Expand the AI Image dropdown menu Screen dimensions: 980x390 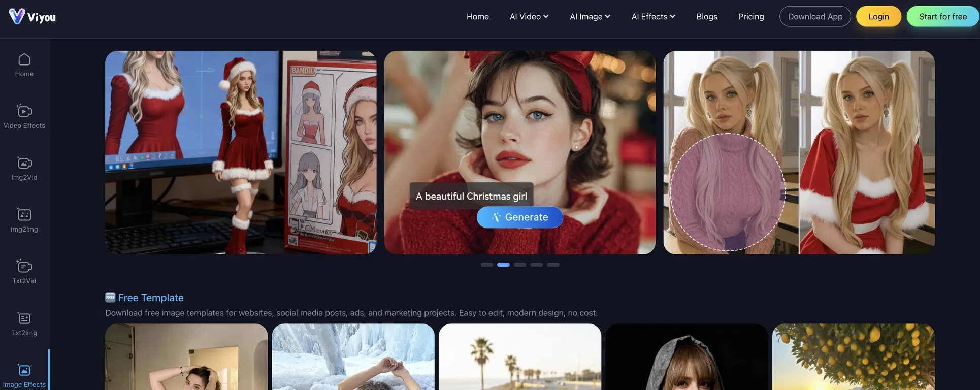(590, 17)
